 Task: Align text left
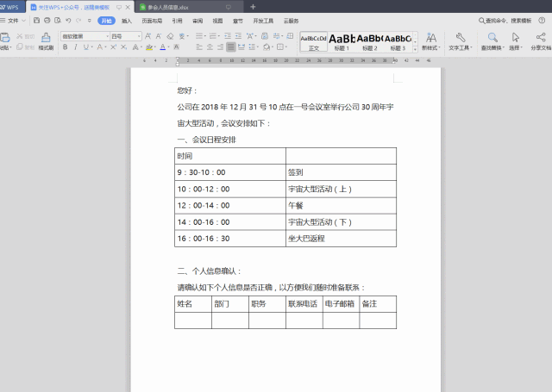tap(199, 47)
